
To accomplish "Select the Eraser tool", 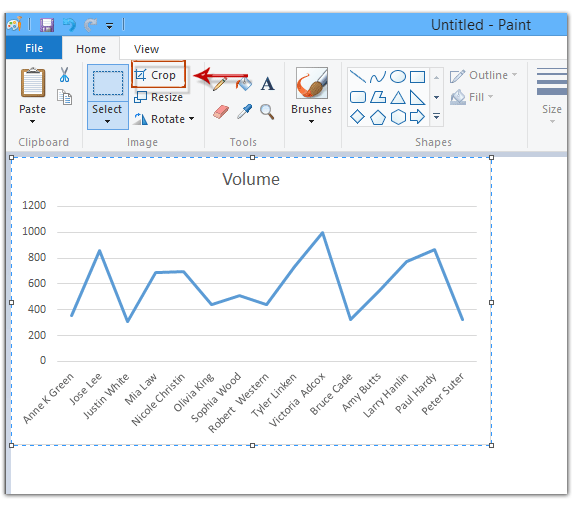I will (x=221, y=111).
